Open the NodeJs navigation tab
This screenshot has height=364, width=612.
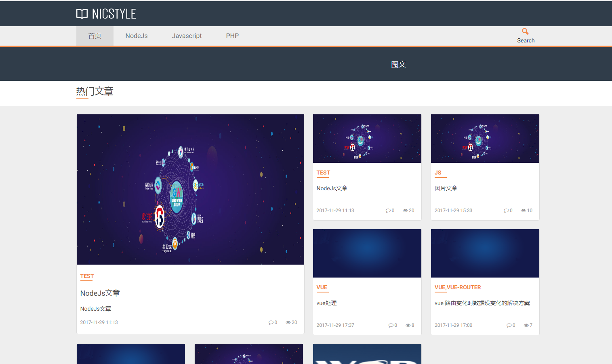tap(137, 36)
